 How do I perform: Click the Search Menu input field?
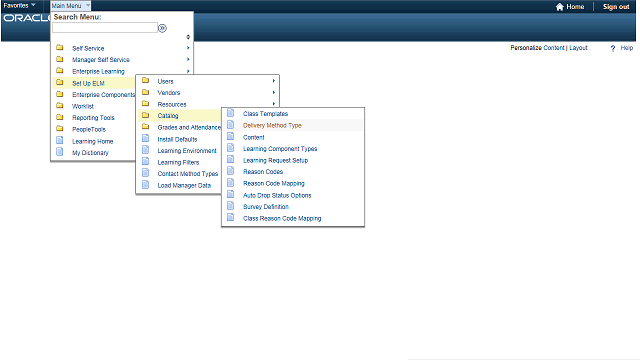click(105, 28)
